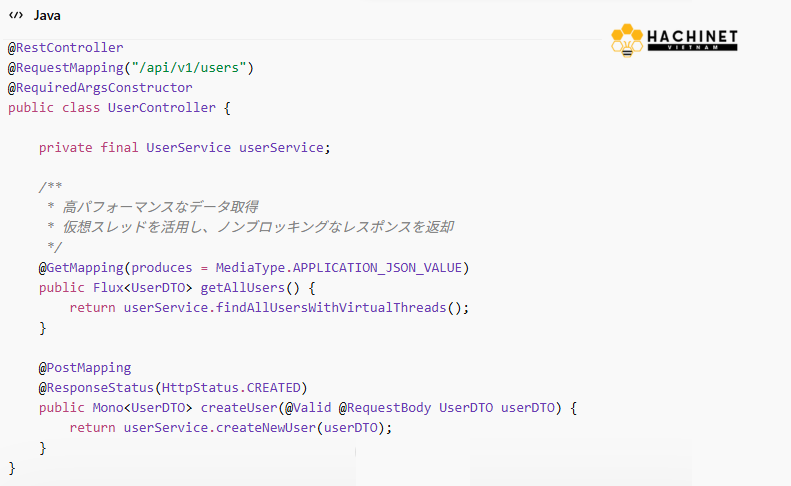Image resolution: width=791 pixels, height=486 pixels.
Task: Click the code brackets icon beside Java
Action: click(x=16, y=15)
